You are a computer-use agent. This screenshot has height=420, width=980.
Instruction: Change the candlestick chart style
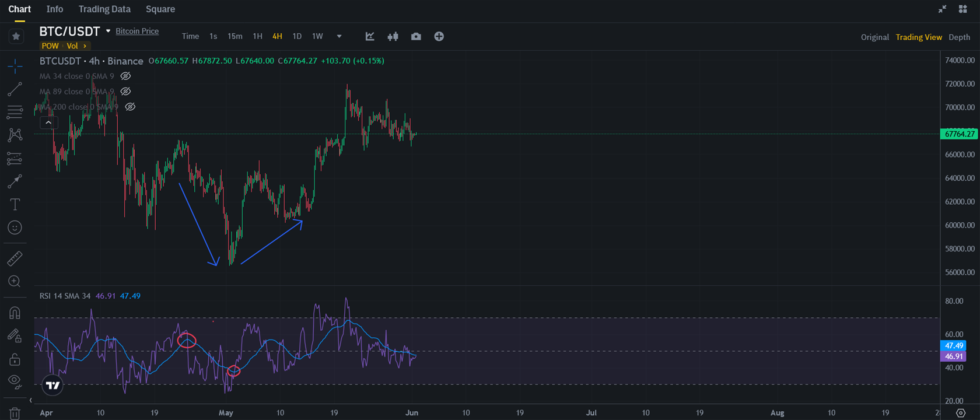coord(393,36)
